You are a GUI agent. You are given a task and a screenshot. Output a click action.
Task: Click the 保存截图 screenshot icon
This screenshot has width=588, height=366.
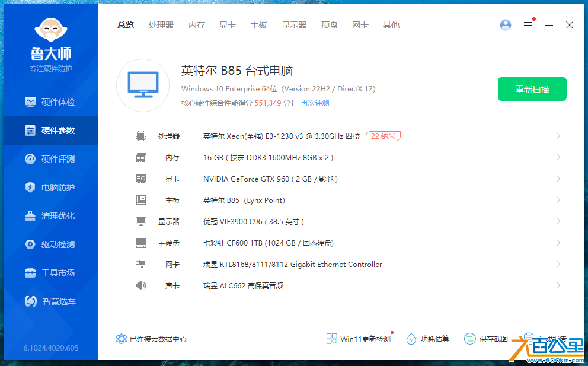(x=469, y=339)
